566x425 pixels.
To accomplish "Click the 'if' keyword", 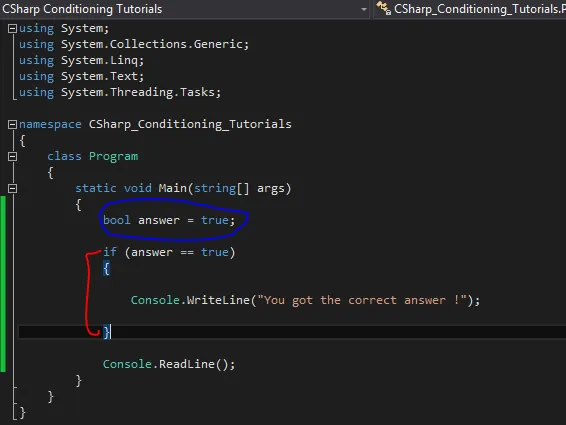I will click(110, 252).
